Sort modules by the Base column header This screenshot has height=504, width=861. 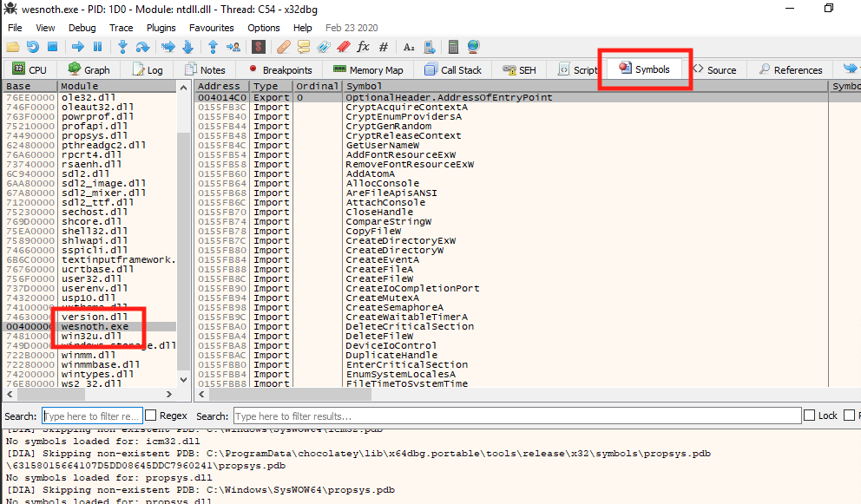coord(30,86)
